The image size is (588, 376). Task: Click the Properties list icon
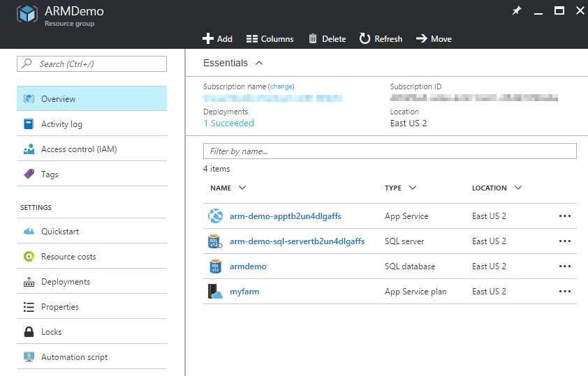point(29,307)
